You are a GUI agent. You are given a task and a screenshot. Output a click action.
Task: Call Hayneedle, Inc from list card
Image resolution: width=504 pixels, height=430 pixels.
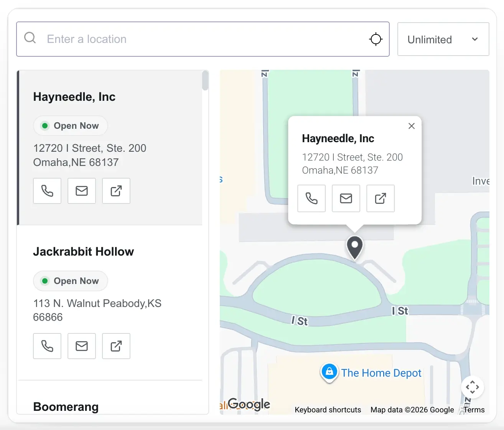click(x=47, y=191)
